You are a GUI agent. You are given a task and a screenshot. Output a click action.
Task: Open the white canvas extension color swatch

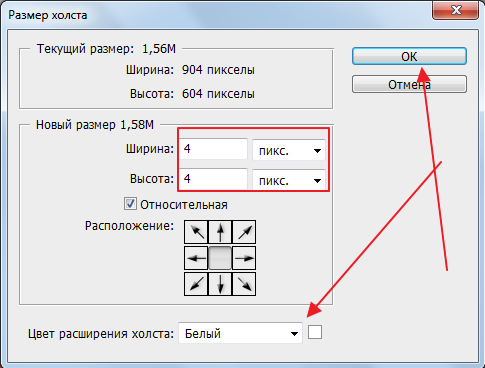[315, 332]
